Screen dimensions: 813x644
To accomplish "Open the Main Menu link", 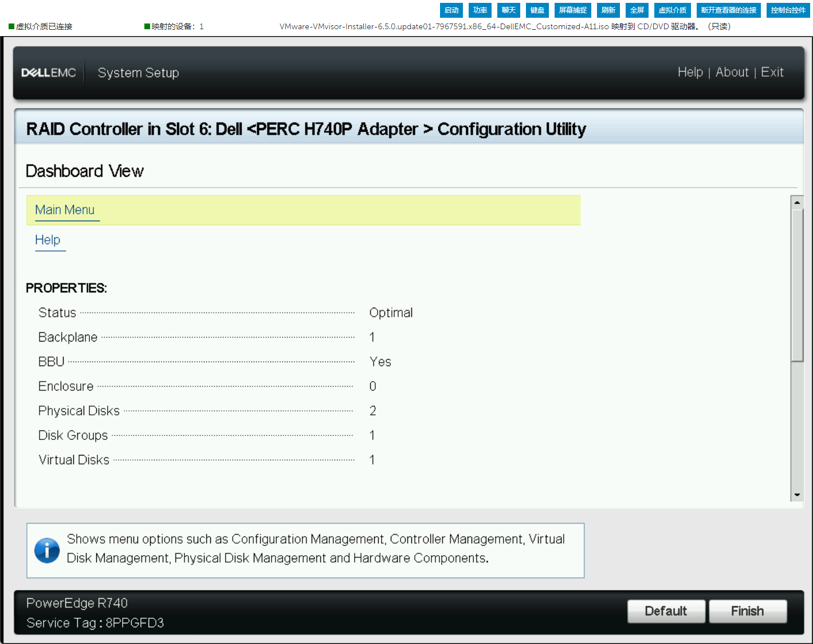I will 65,210.
